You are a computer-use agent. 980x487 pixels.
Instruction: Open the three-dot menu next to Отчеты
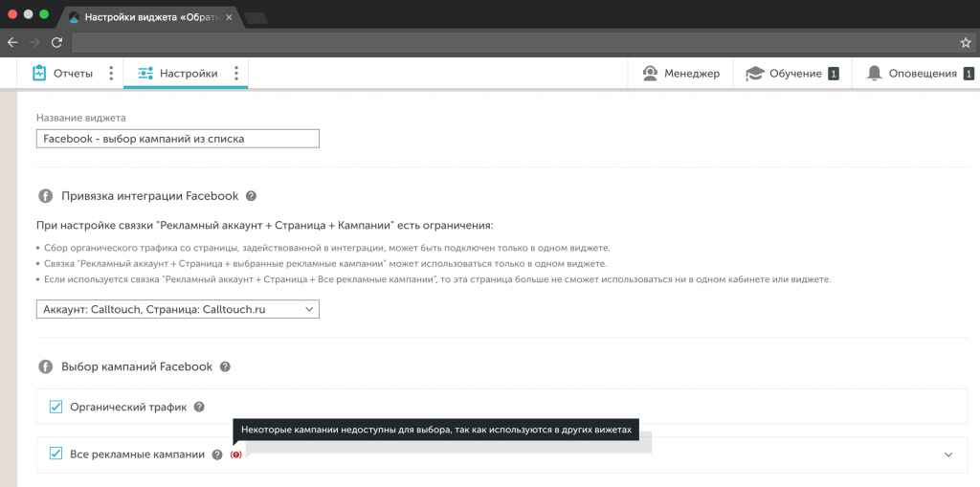111,73
